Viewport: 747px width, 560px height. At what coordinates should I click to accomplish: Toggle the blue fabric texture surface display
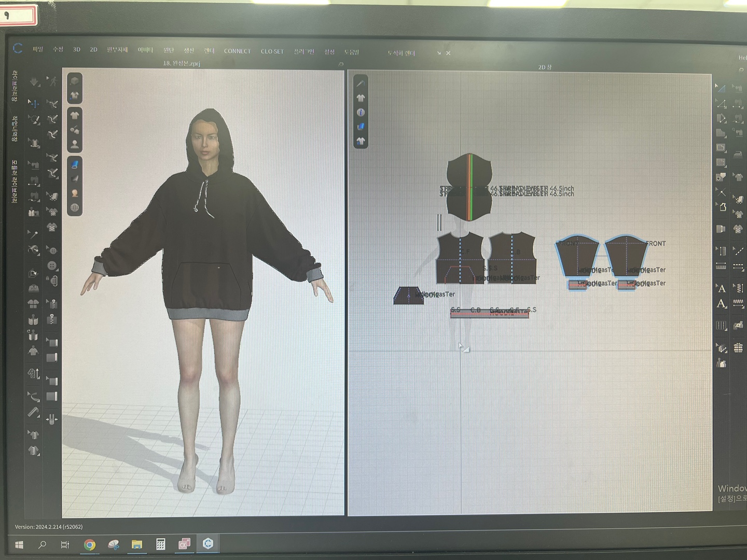[75, 164]
